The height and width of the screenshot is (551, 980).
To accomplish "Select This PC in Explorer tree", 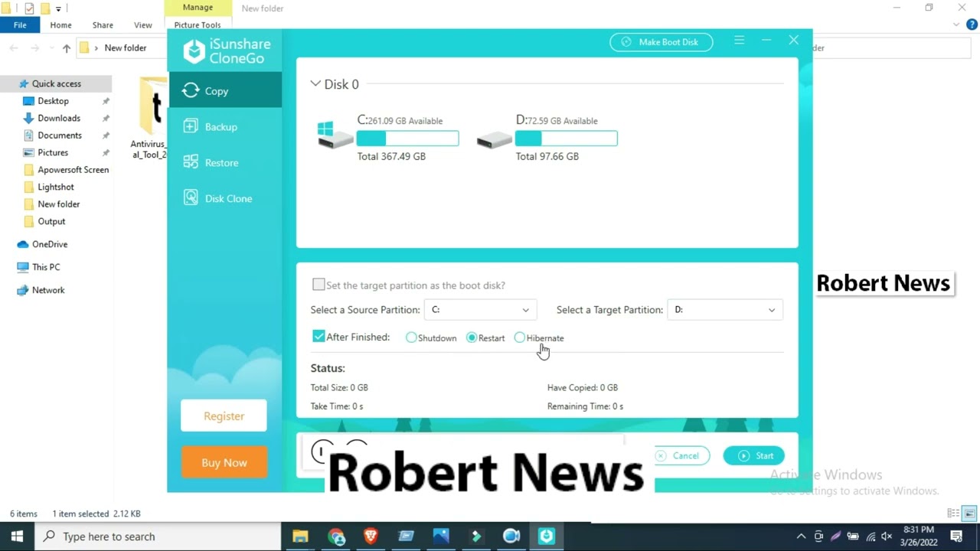I will pyautogui.click(x=46, y=267).
